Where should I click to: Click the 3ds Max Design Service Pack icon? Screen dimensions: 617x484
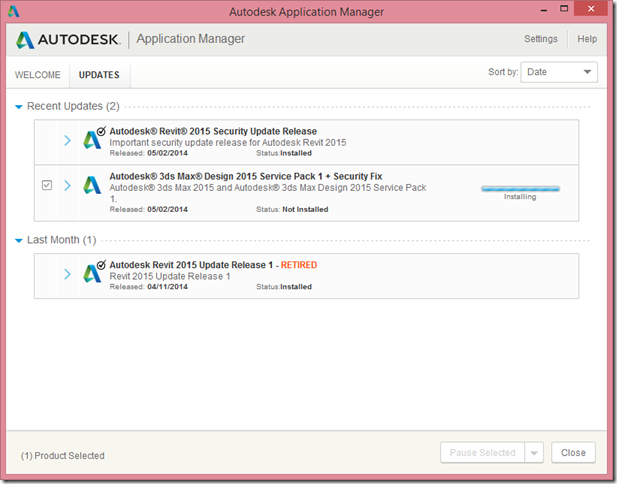coord(93,185)
